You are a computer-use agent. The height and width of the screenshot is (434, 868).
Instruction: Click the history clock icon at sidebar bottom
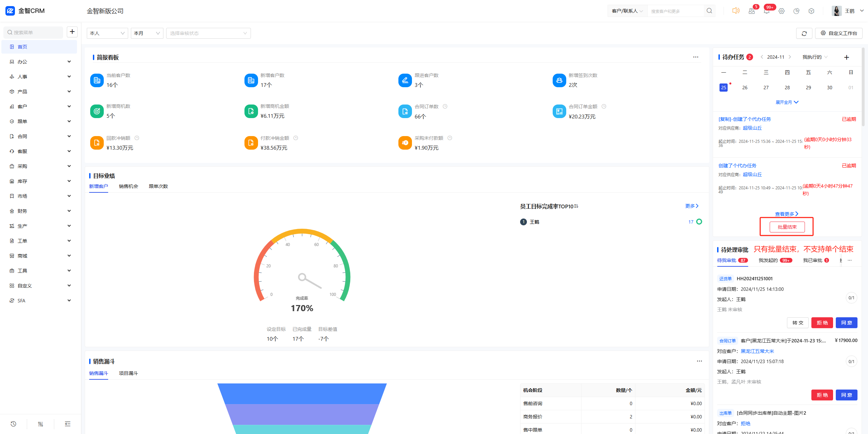tap(13, 424)
